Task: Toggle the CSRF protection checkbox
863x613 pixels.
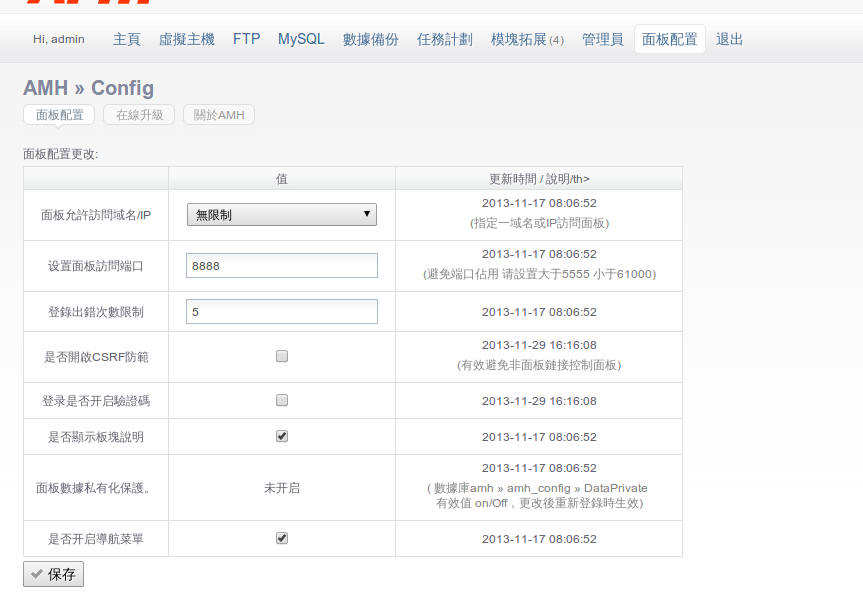Action: click(282, 356)
